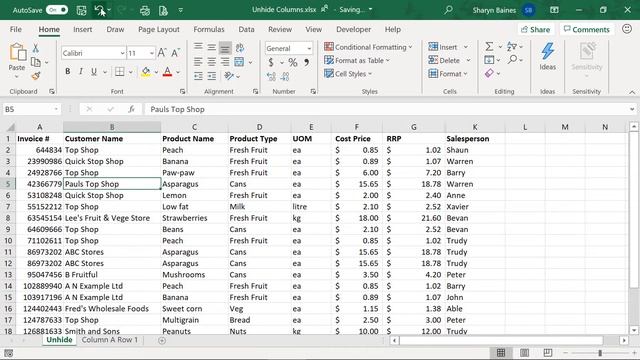Toggle the AutoSave switch
Image resolution: width=640 pixels, height=360 pixels.
[57, 10]
